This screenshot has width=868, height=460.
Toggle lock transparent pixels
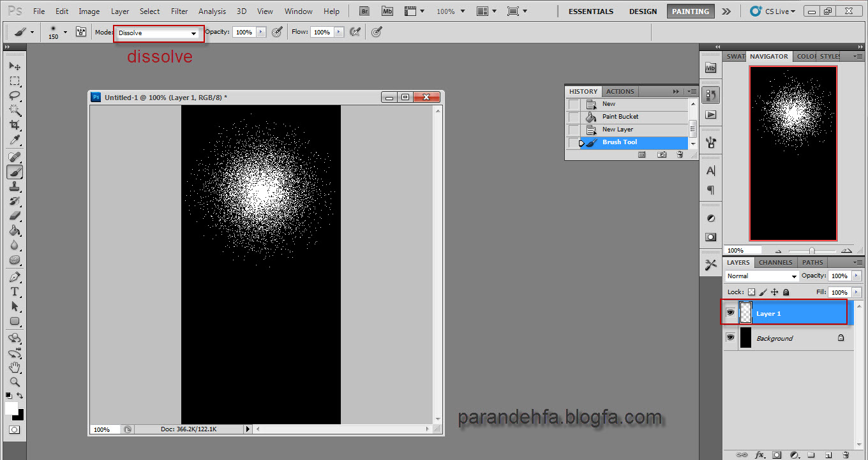click(x=751, y=292)
